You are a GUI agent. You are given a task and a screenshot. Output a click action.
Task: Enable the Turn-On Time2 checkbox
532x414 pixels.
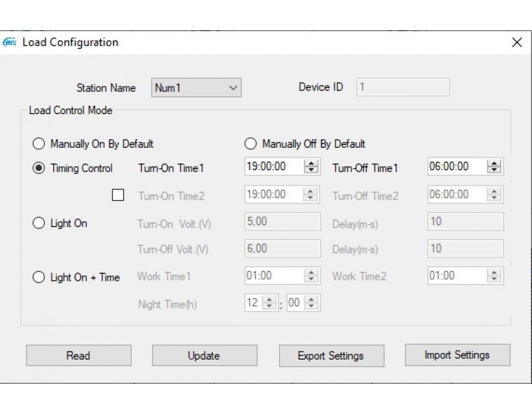tap(118, 195)
